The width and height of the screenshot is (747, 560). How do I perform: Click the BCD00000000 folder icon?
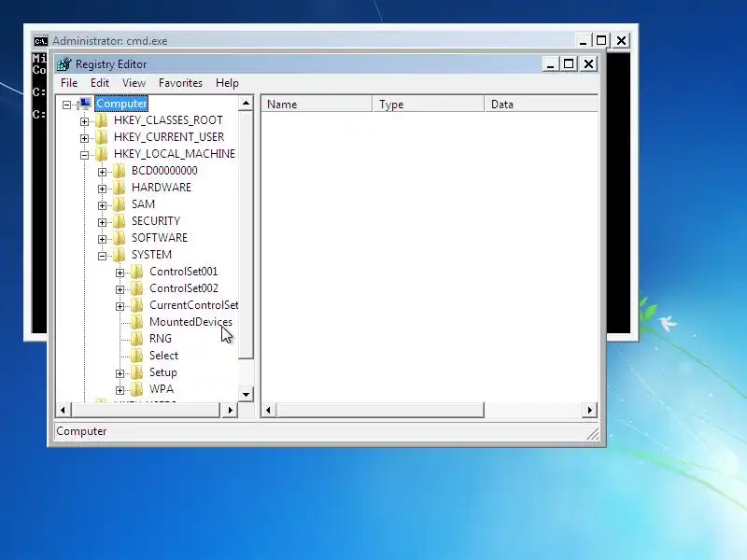pos(120,171)
